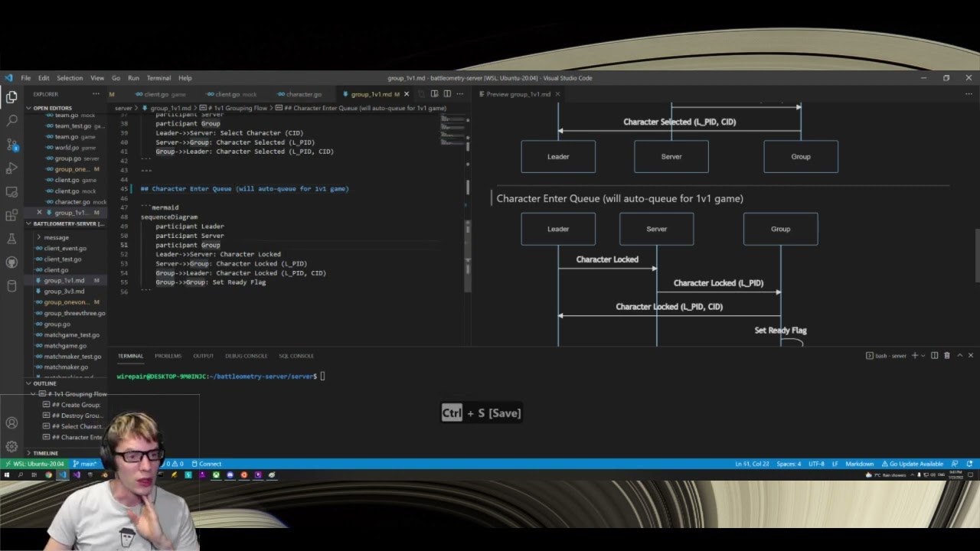Open the SQL database view
Viewport: 980px width, 551px height.
(x=11, y=286)
